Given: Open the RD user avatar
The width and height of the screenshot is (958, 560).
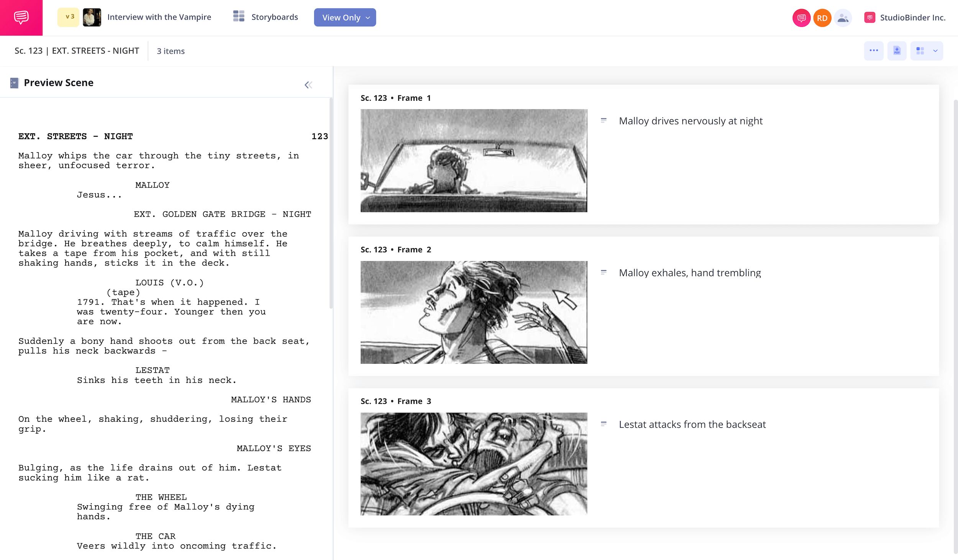Looking at the screenshot, I should pos(822,18).
